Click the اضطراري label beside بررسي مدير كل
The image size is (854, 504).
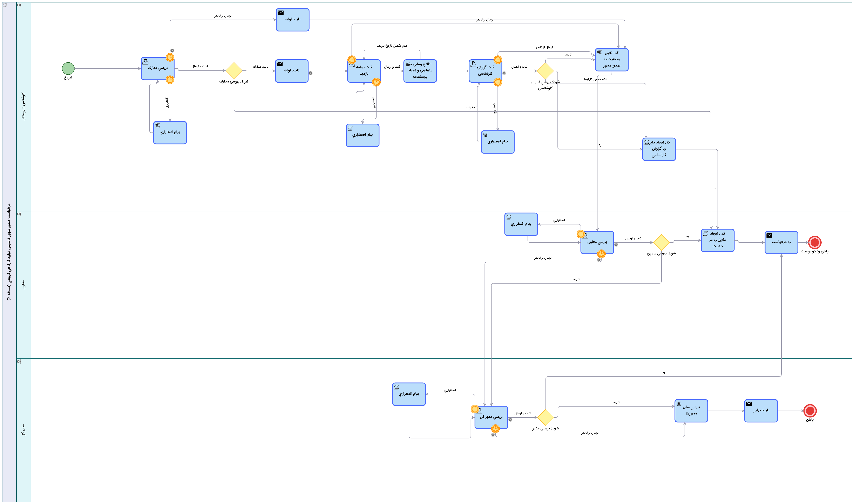coord(450,390)
